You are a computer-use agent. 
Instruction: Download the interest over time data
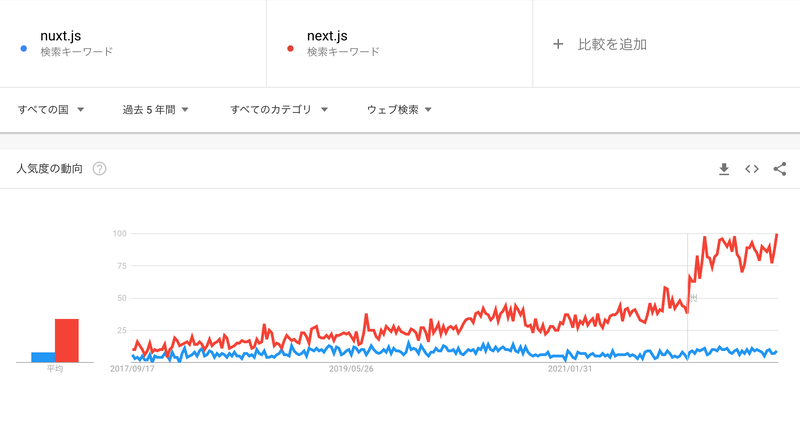click(724, 169)
